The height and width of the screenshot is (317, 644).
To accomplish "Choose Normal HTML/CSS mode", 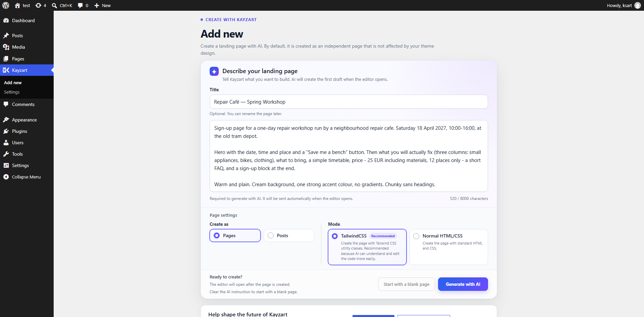I will tap(449, 247).
